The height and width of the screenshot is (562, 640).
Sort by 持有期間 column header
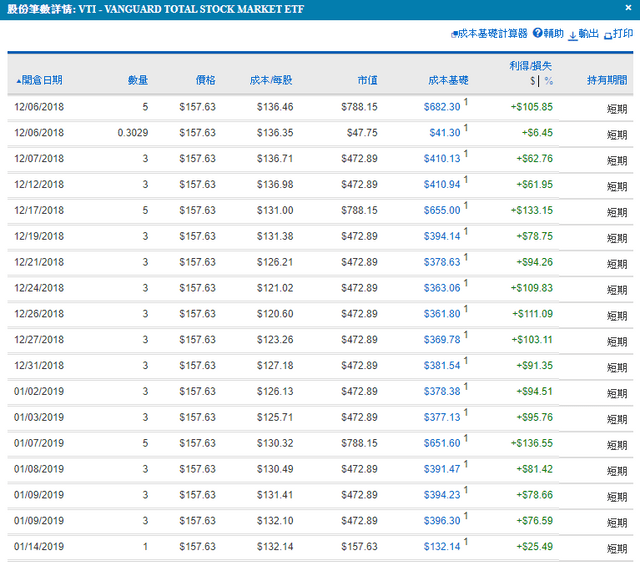click(607, 80)
